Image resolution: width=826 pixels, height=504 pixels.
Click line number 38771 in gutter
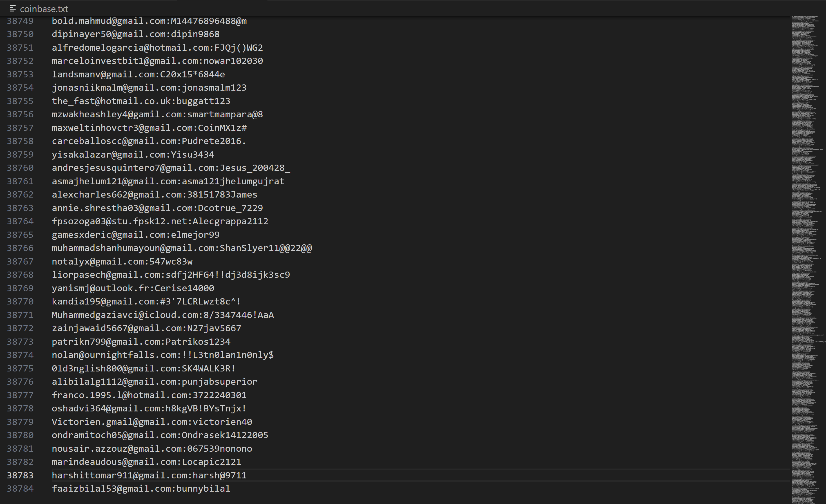tap(20, 315)
